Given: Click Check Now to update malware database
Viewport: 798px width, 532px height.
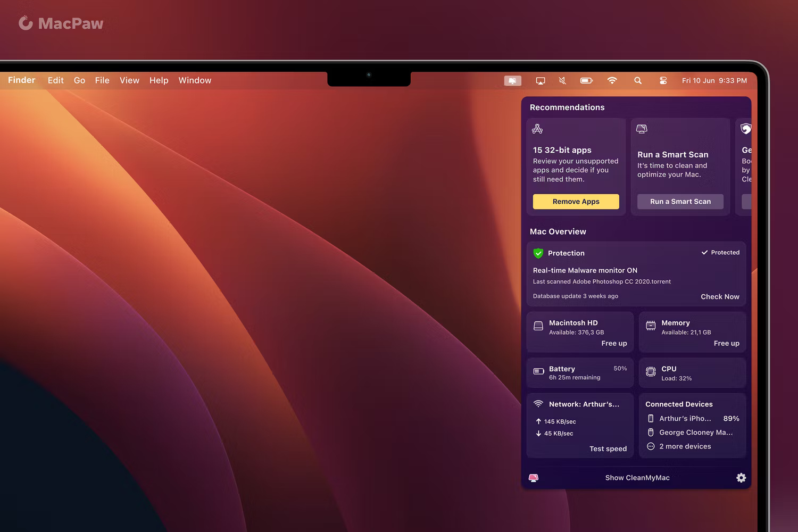Looking at the screenshot, I should [x=720, y=296].
